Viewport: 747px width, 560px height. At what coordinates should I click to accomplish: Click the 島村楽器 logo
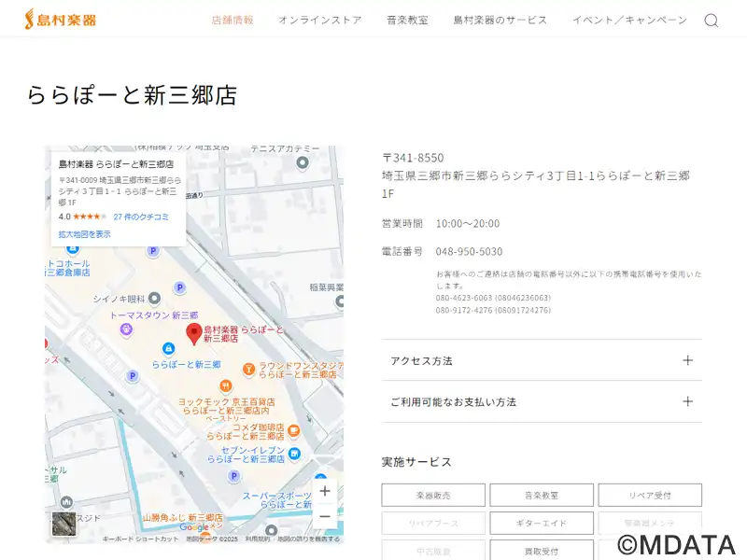click(x=61, y=20)
